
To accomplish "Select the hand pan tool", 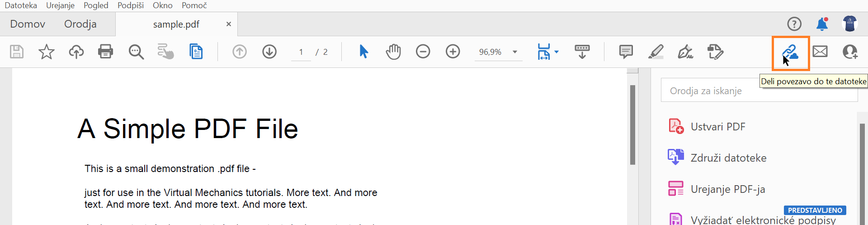I will [x=393, y=52].
